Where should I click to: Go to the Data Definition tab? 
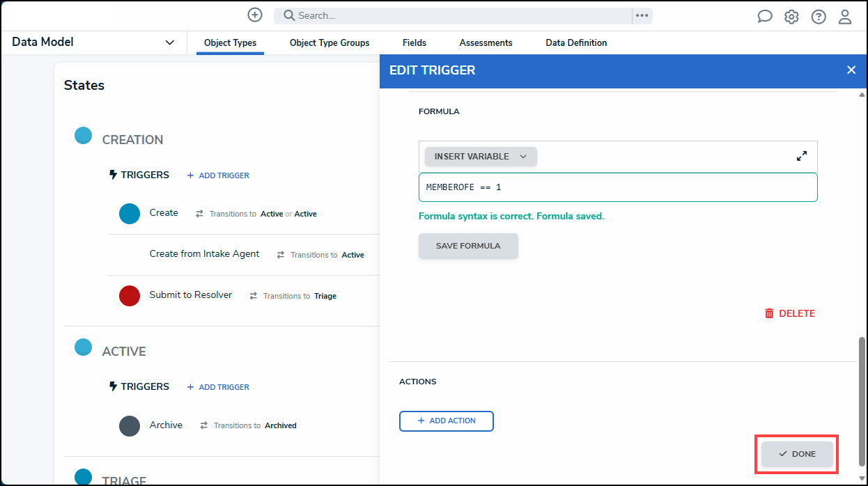point(576,43)
